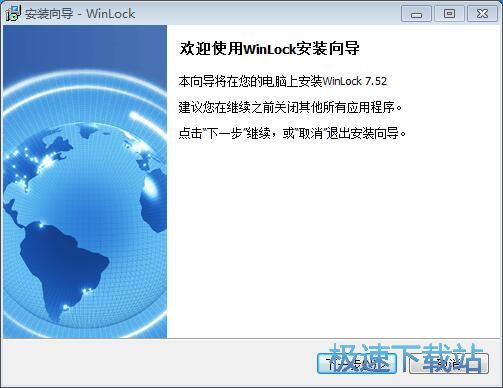503x388 pixels.
Task: Click the heading 欢迎使用WinLock安装向导
Action: point(269,49)
